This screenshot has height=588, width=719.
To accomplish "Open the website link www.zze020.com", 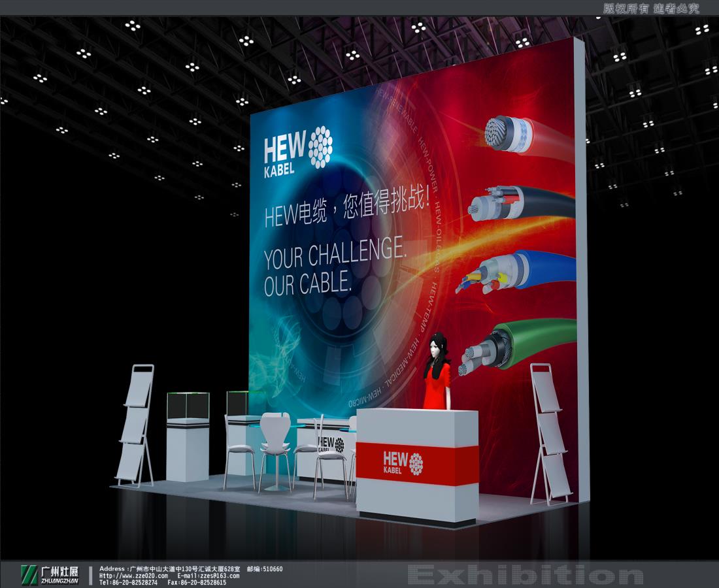I will (x=133, y=576).
